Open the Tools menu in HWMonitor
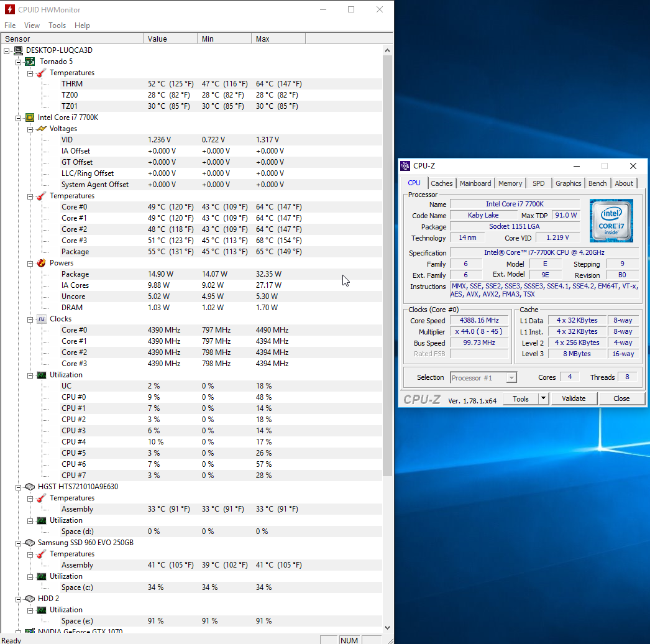Viewport: 650px width, 644px height. point(57,25)
